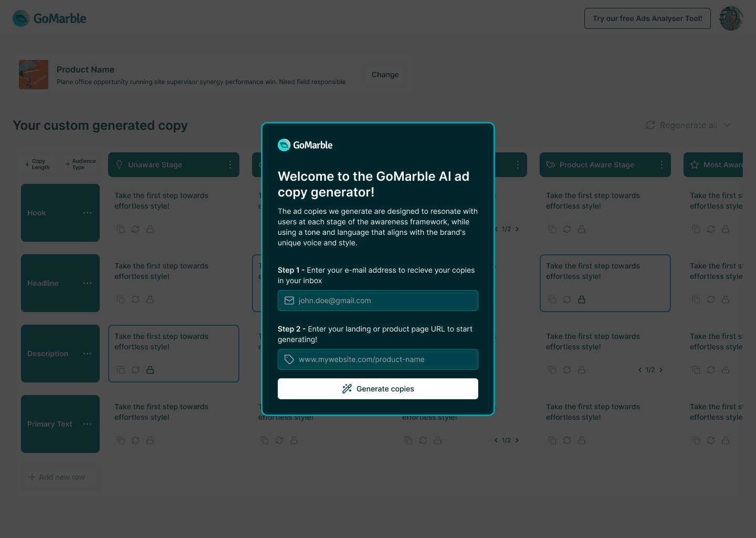756x538 pixels.
Task: Open Hook row options menu
Action: [87, 213]
